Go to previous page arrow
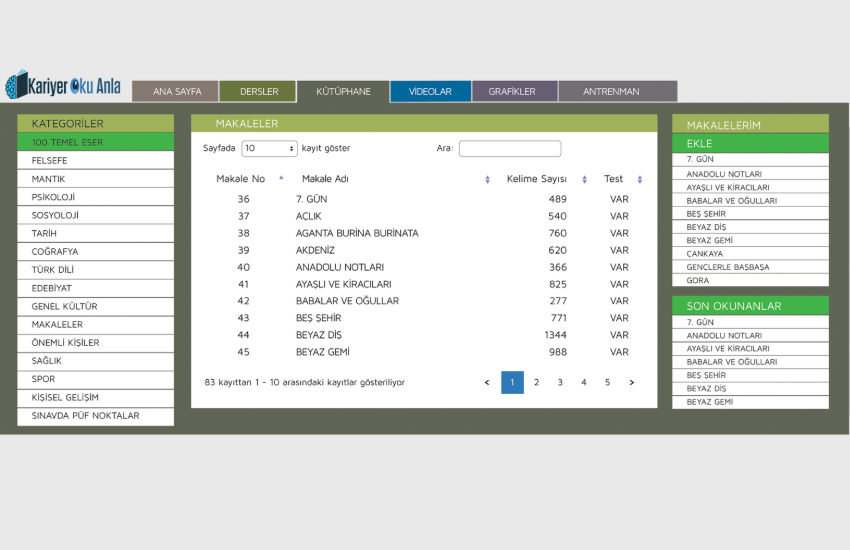 click(x=487, y=382)
